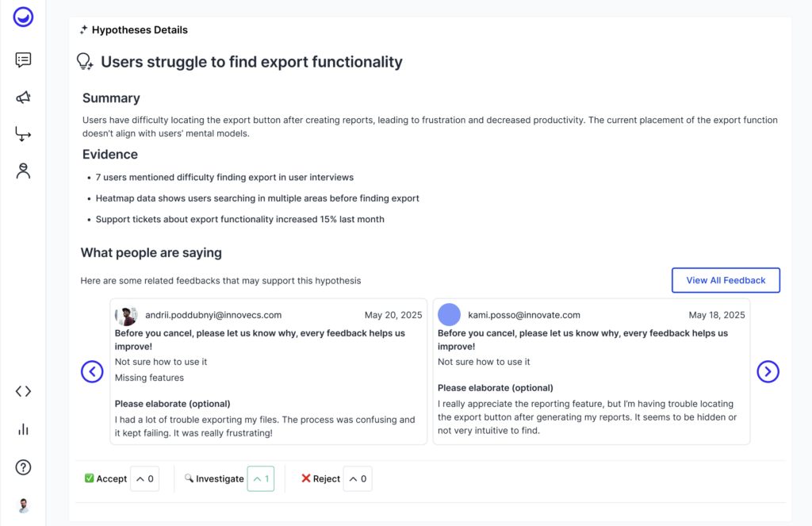
Task: Open the feedback list icon in the sidebar
Action: pos(24,60)
